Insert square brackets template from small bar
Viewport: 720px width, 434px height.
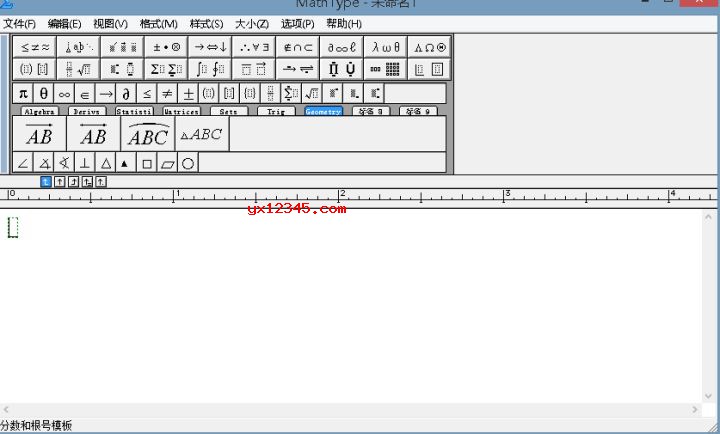click(230, 94)
